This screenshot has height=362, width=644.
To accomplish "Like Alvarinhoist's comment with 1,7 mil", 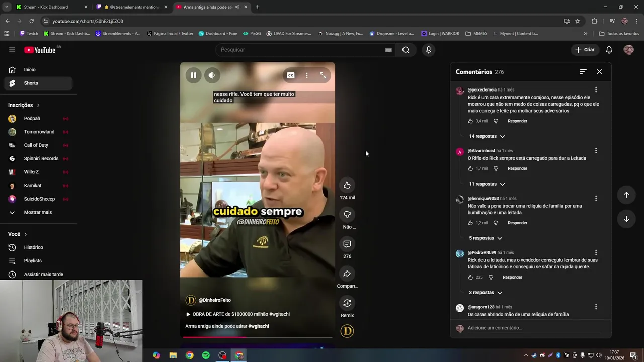I will (470, 169).
